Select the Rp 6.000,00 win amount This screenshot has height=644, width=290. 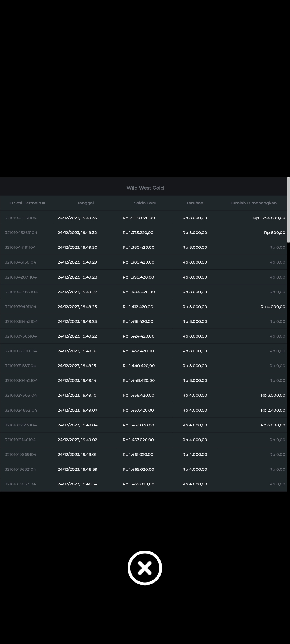click(x=273, y=425)
